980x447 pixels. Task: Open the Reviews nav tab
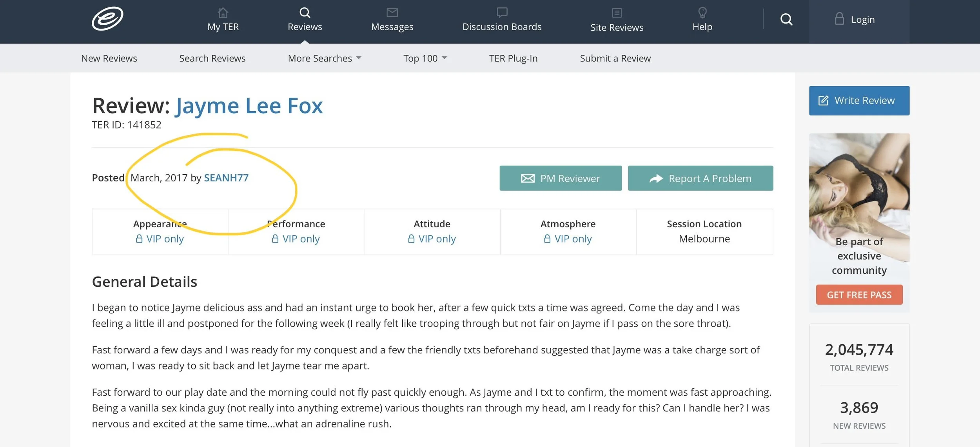tap(305, 20)
